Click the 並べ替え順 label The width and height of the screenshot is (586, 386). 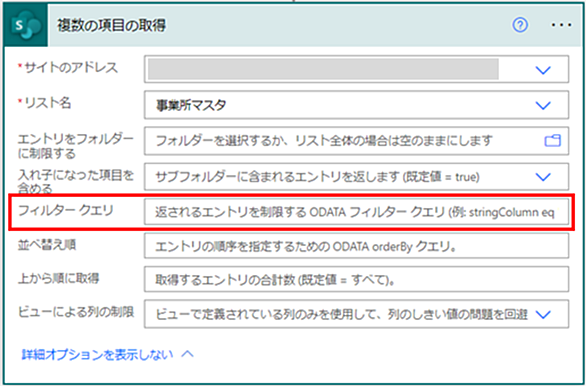point(47,245)
